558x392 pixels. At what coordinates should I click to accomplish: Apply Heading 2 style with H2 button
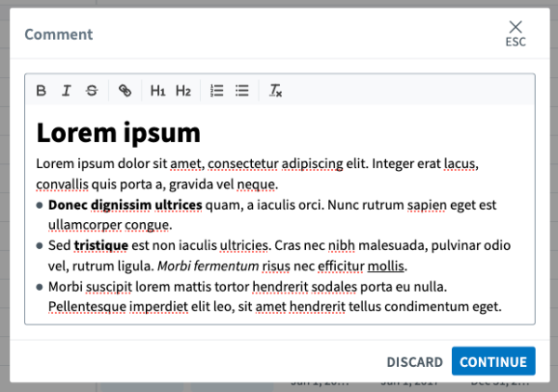click(x=183, y=91)
